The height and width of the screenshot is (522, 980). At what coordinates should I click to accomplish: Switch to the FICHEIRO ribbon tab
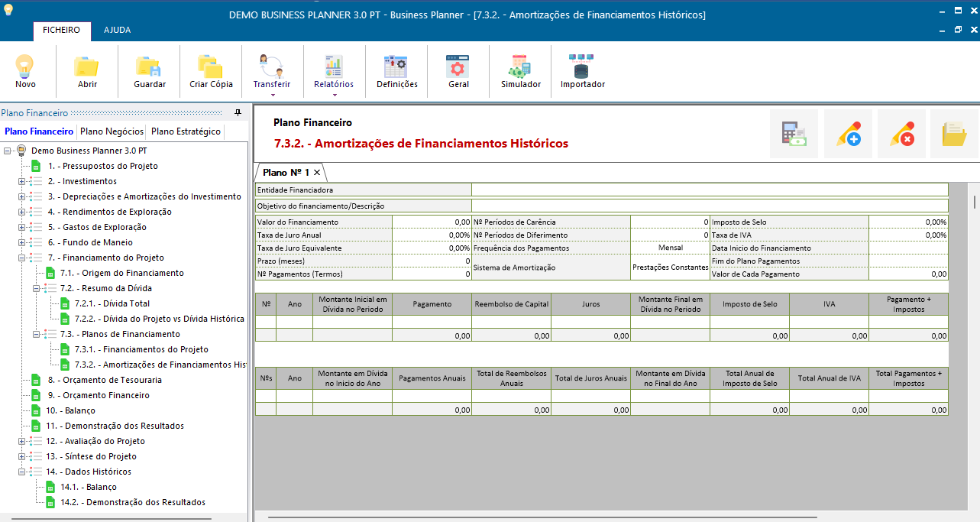tap(61, 31)
